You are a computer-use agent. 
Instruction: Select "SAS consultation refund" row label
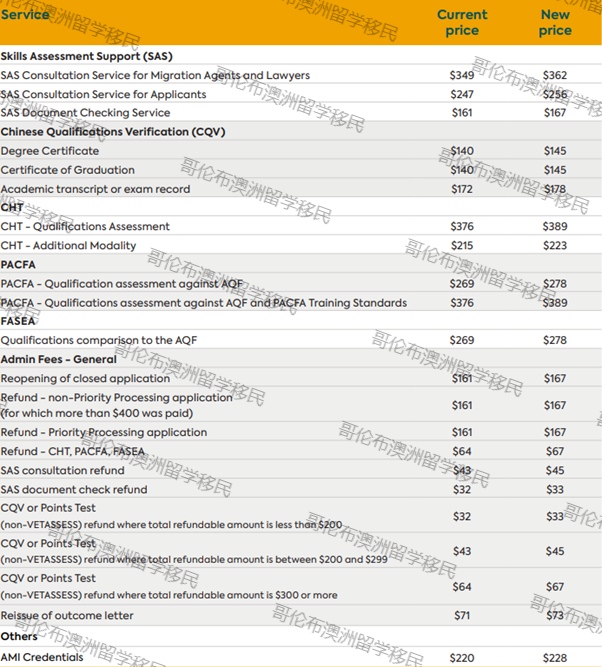coord(63,470)
